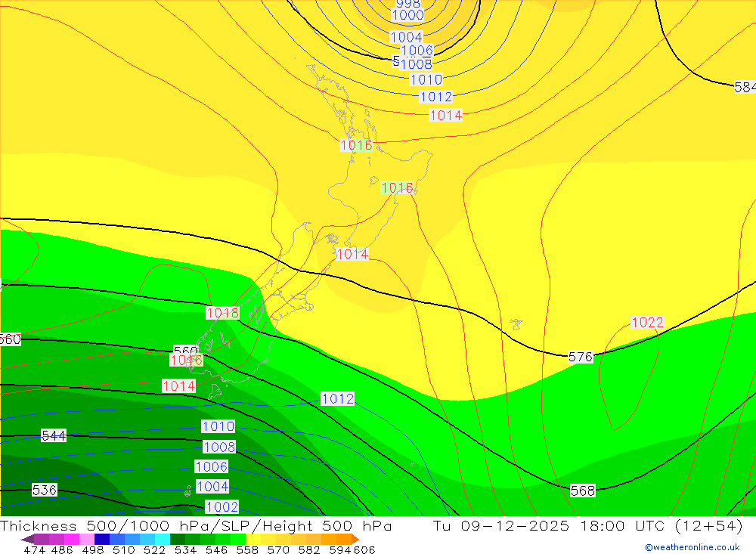Click the 1016 label over Northland
The image size is (756, 554).
point(356,145)
